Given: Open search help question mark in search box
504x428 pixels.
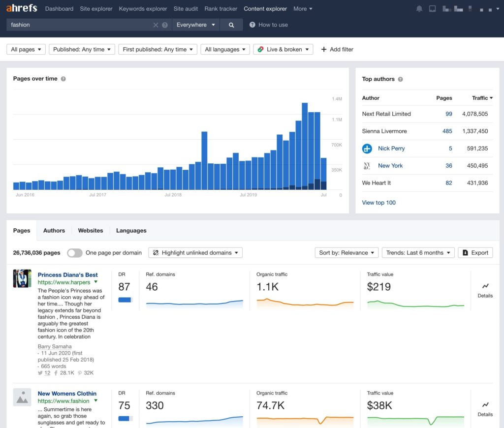Looking at the screenshot, I should tap(164, 25).
